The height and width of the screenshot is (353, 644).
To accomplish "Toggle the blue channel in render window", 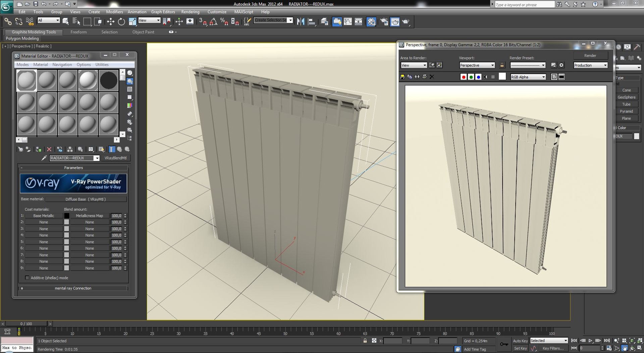I will point(478,77).
